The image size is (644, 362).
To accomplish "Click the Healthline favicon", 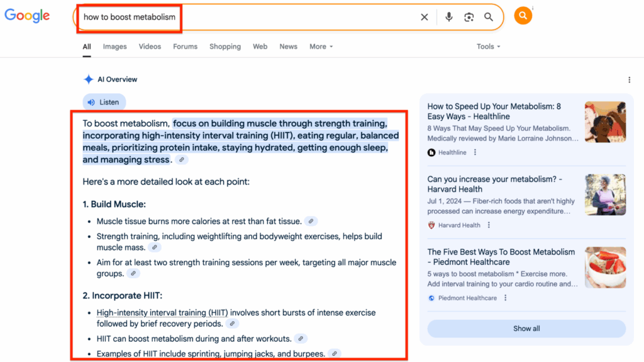I will 431,152.
